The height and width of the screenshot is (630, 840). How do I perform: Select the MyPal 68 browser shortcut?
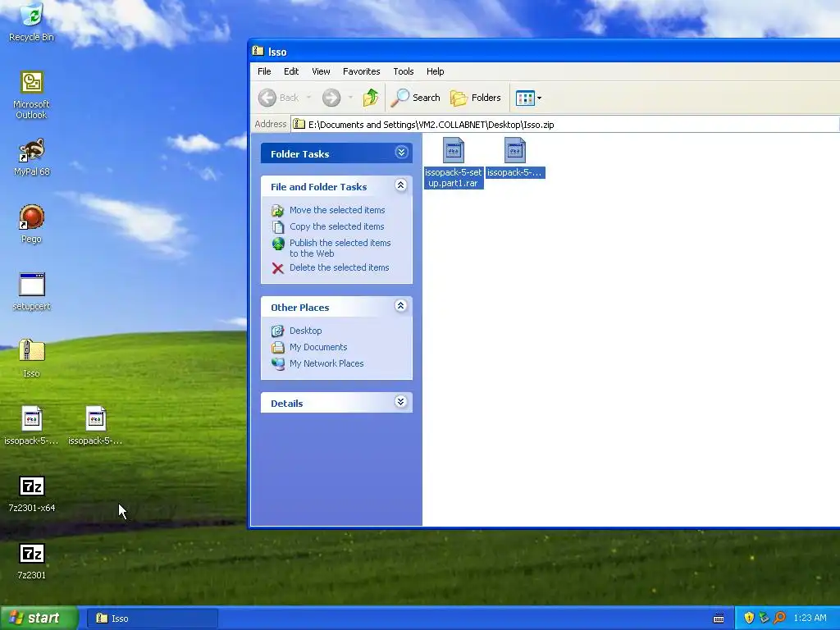pos(32,157)
